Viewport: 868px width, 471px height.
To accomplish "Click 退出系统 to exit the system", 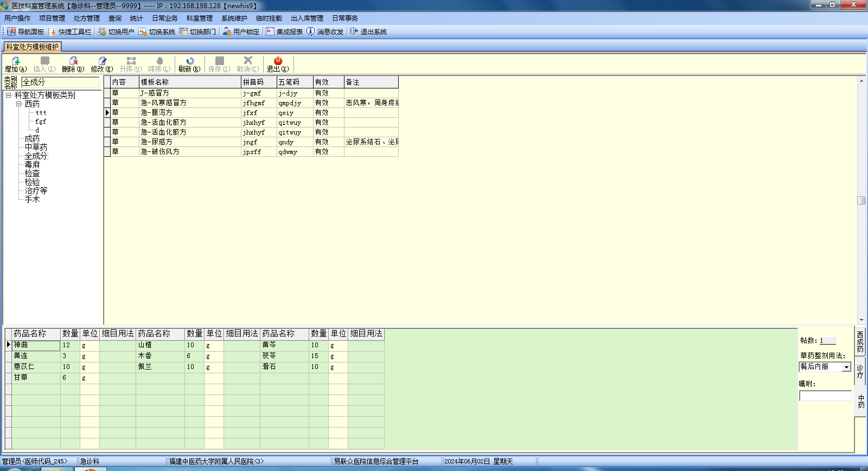I will [368, 31].
